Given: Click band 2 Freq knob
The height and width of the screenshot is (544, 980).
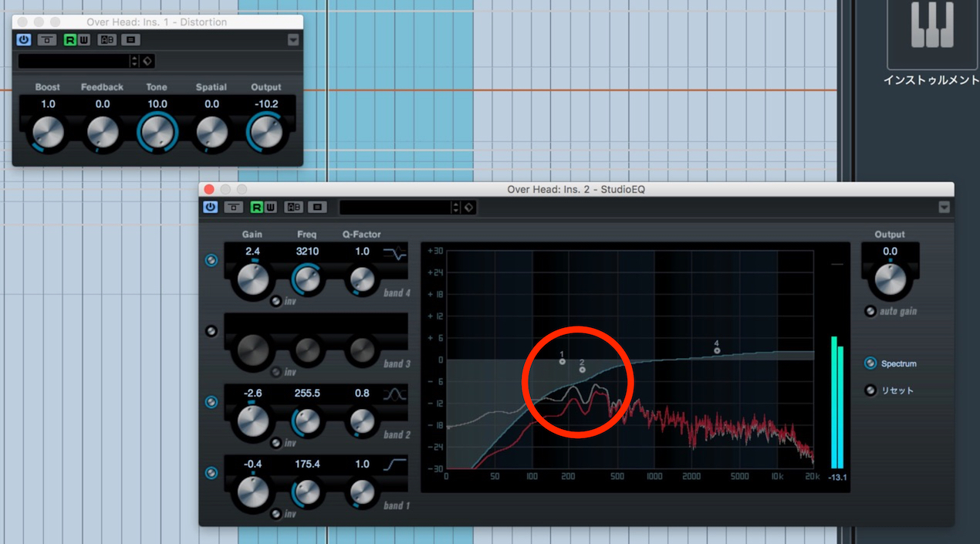Looking at the screenshot, I should point(307,421).
